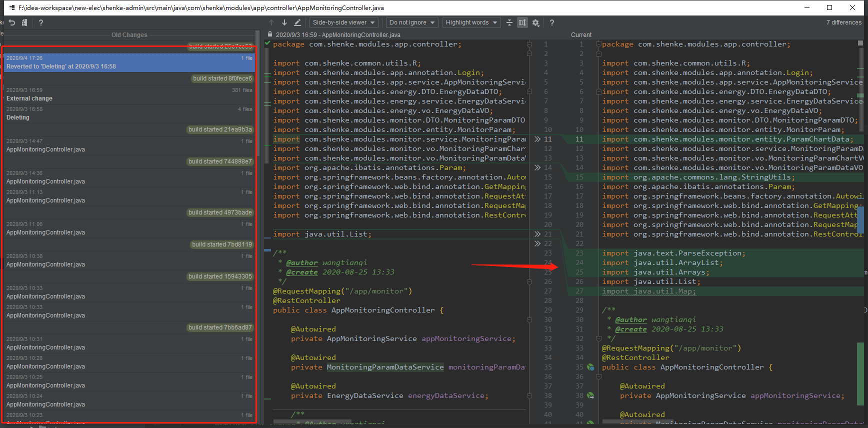Click error stripe status square at top
The height and width of the screenshot is (428, 868).
click(x=860, y=43)
